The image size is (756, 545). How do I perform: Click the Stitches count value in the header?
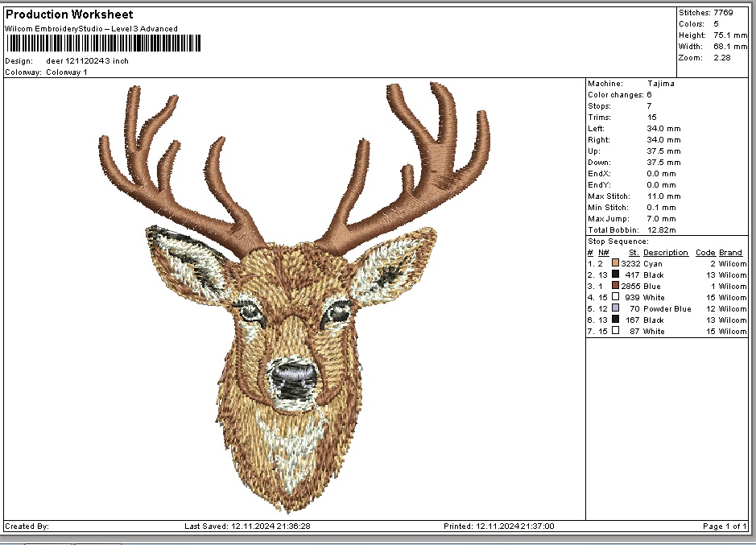pos(722,13)
